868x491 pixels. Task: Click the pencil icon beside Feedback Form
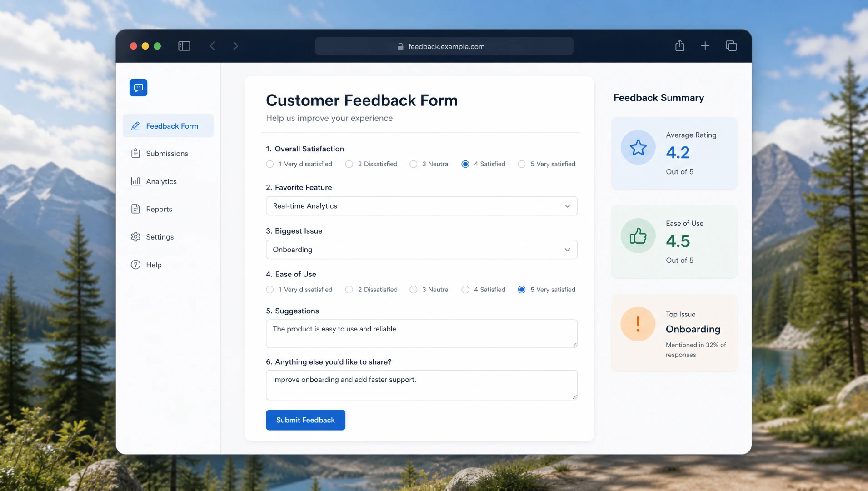pyautogui.click(x=135, y=126)
